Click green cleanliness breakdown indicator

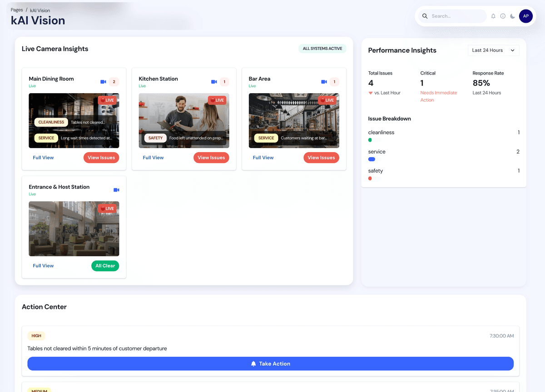click(x=370, y=140)
